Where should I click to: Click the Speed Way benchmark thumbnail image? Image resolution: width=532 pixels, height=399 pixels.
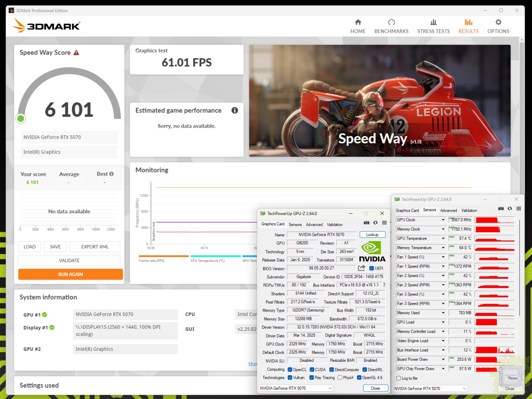[380, 101]
